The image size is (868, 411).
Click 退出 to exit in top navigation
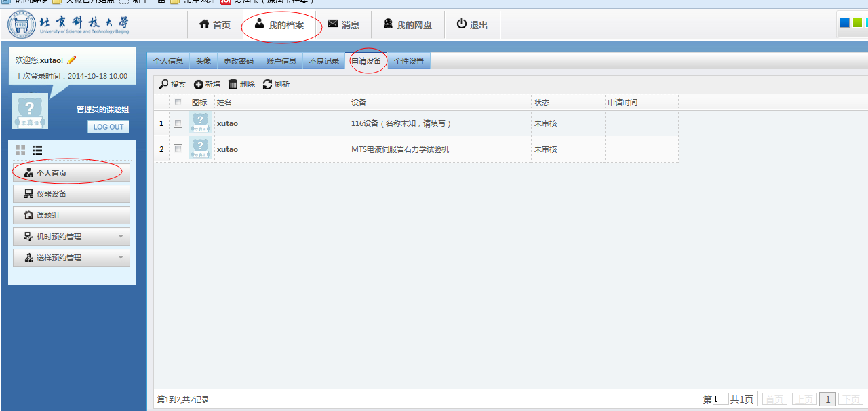tap(472, 25)
